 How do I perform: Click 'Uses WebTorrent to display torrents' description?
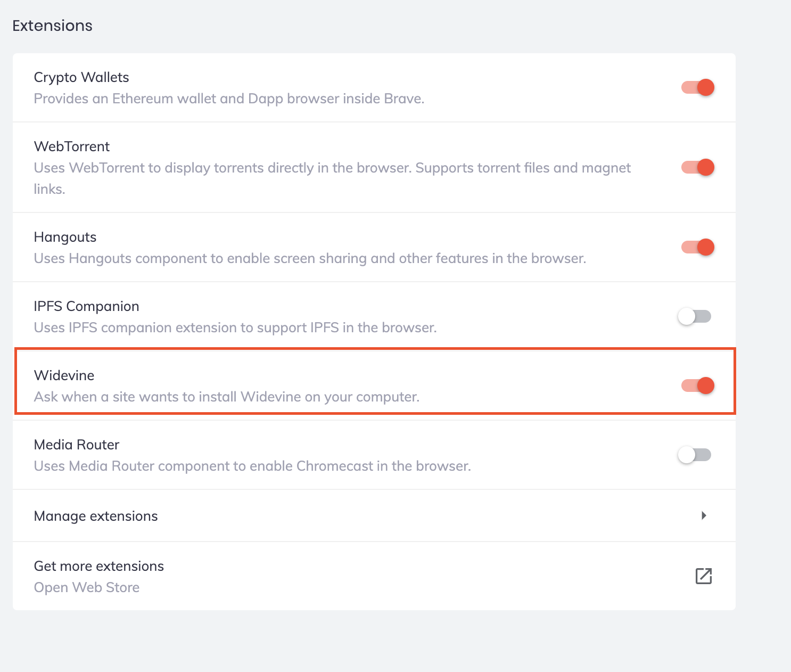pyautogui.click(x=333, y=178)
